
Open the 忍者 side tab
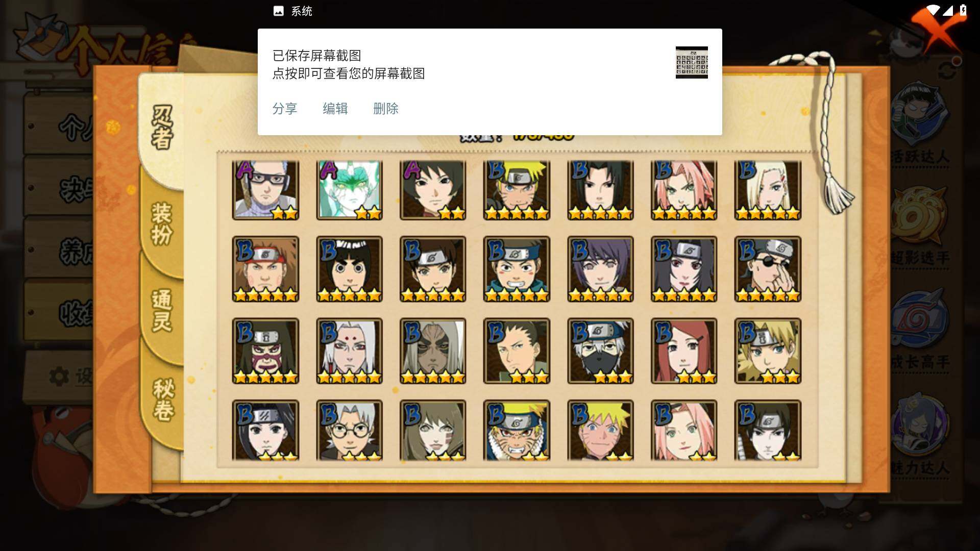tap(162, 128)
